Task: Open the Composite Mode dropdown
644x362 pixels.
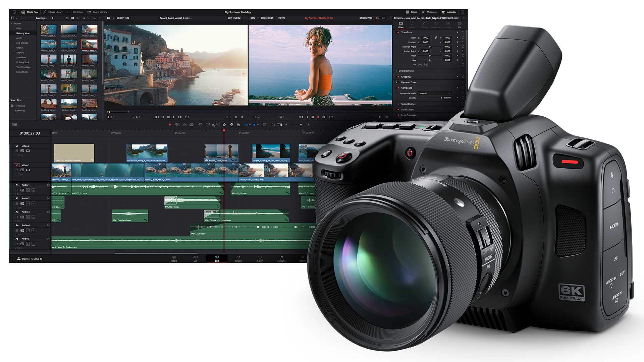Action: (x=435, y=93)
